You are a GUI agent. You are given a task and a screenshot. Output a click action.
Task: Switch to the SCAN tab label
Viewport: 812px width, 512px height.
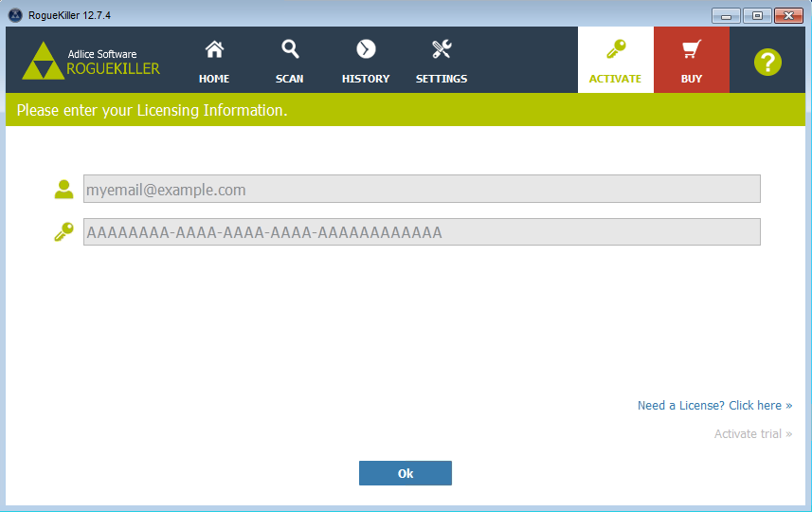pyautogui.click(x=290, y=79)
